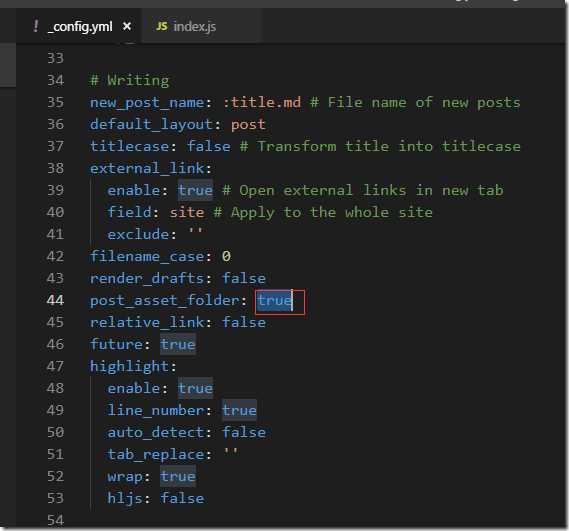Click the 'true' value of wrap

[178, 476]
